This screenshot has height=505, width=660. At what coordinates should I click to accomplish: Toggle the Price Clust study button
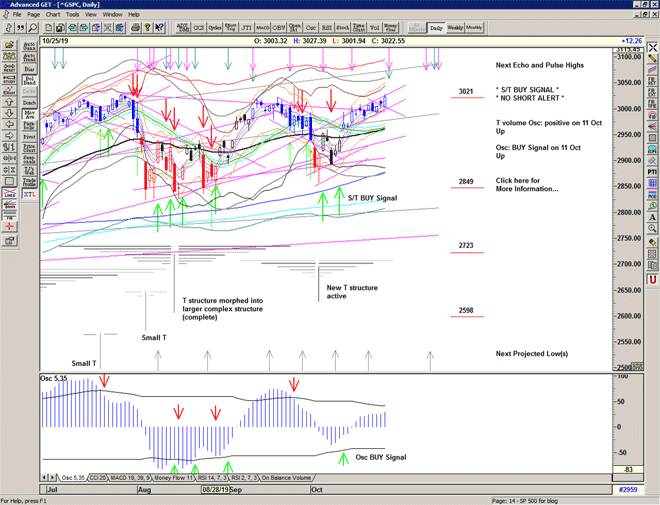29,148
